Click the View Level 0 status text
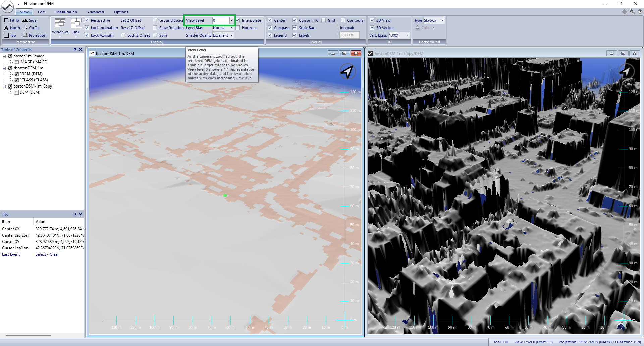Viewport: 644px width, 346px height. pyautogui.click(x=533, y=342)
